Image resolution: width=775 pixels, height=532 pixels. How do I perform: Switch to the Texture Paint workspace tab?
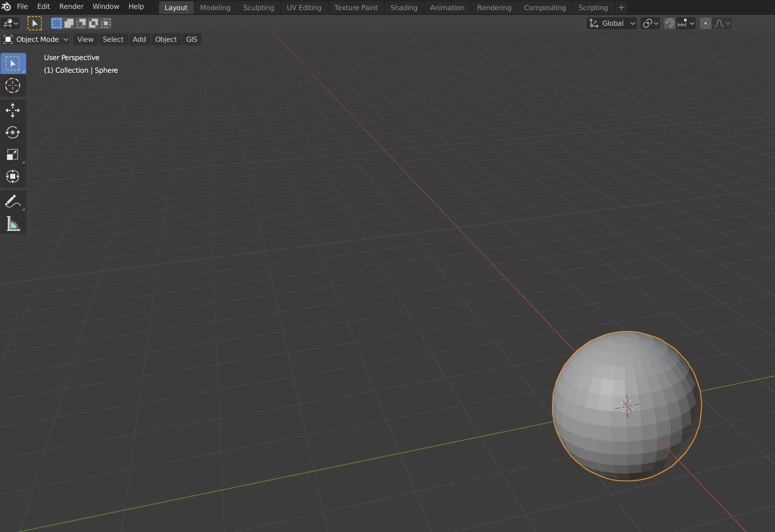(356, 8)
